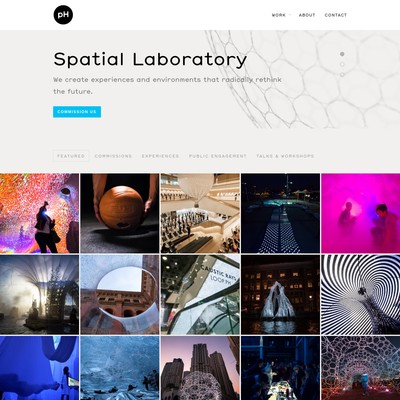Switch to the Featured filter tab
400x400 pixels.
[71, 156]
